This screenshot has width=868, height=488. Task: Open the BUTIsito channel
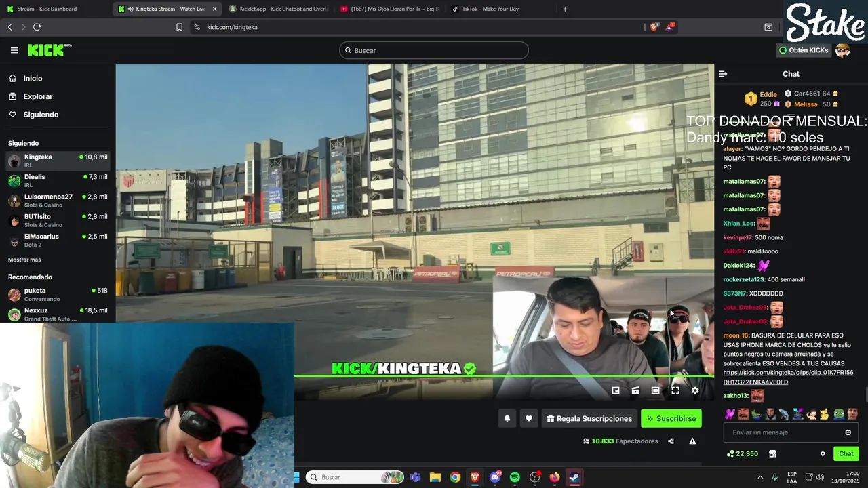58,220
